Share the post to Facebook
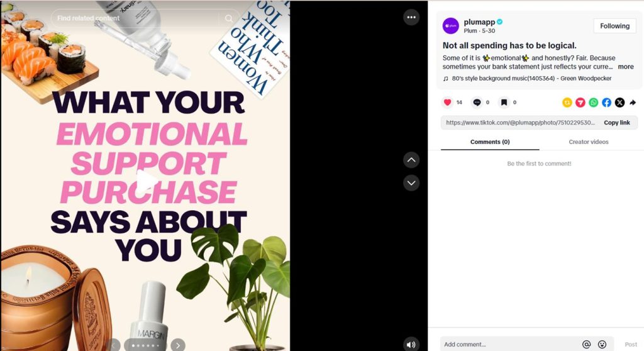 point(607,103)
